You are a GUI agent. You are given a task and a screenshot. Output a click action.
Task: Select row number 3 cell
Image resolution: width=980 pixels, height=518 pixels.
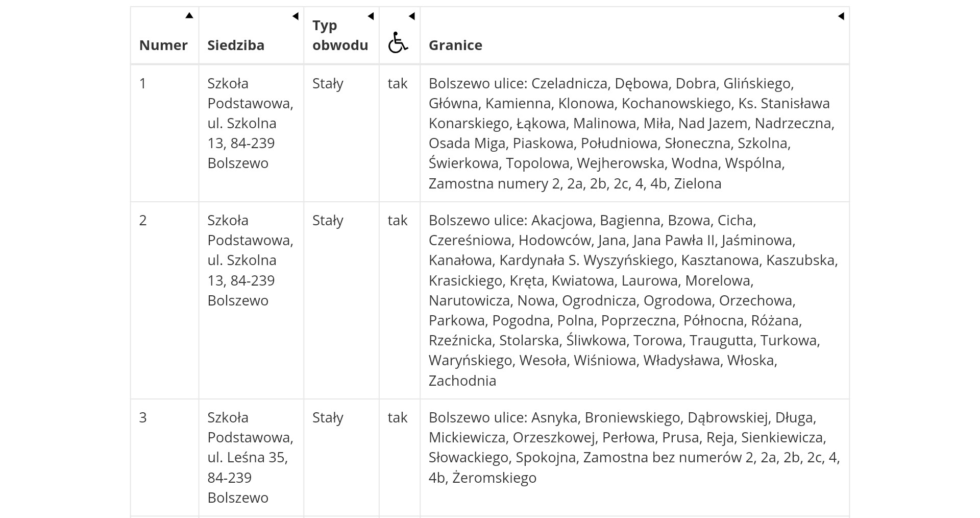pyautogui.click(x=143, y=417)
